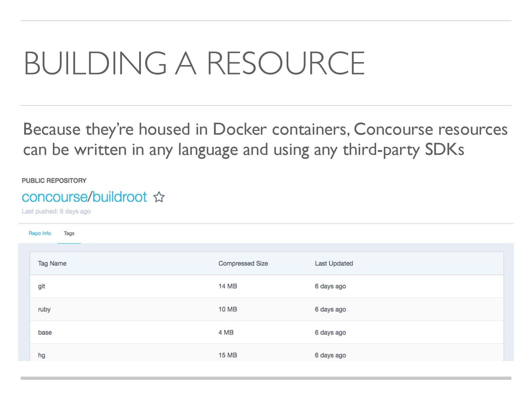Click '6 days ago' in hg row

click(x=331, y=355)
